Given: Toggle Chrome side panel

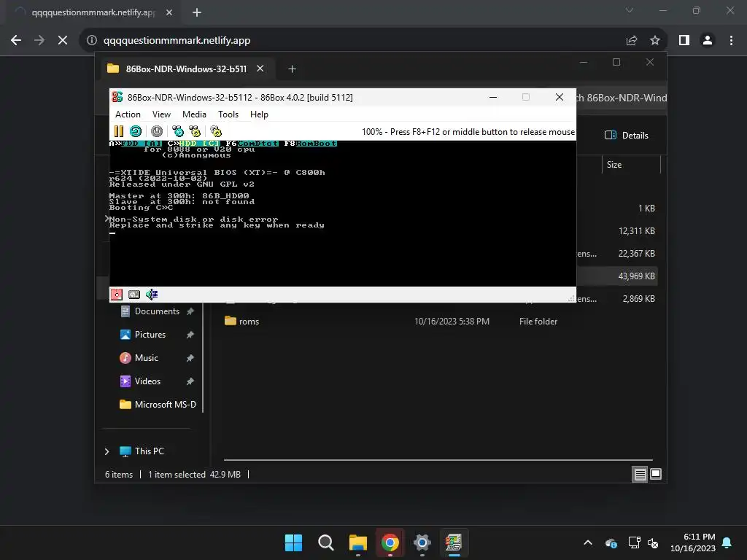Looking at the screenshot, I should (684, 41).
